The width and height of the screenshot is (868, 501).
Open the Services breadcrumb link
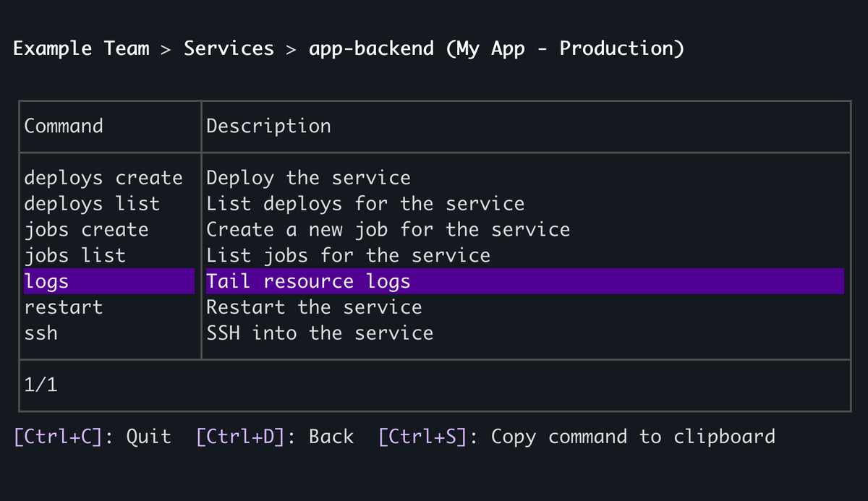tap(229, 48)
